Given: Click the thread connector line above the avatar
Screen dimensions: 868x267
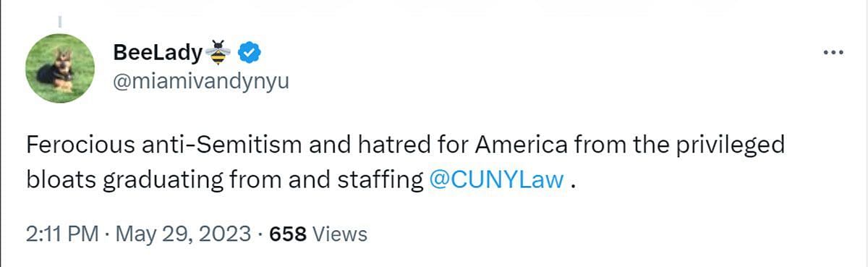Looking at the screenshot, I should click(60, 22).
